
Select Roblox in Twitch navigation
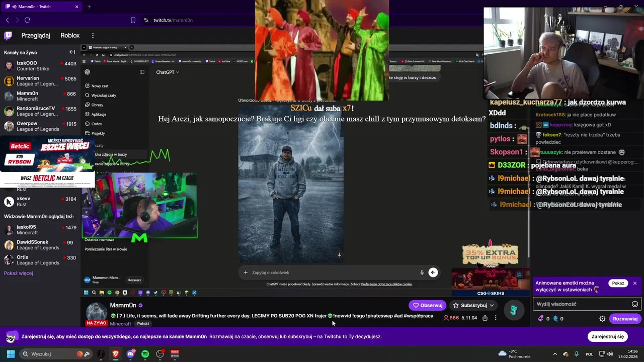[70, 35]
